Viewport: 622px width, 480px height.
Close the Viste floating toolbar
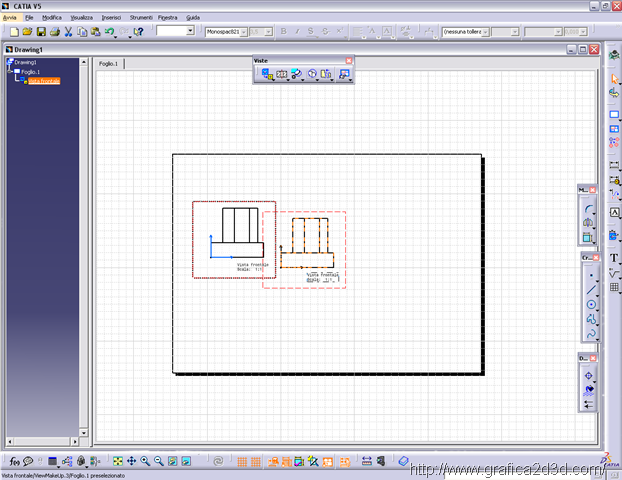[349, 61]
